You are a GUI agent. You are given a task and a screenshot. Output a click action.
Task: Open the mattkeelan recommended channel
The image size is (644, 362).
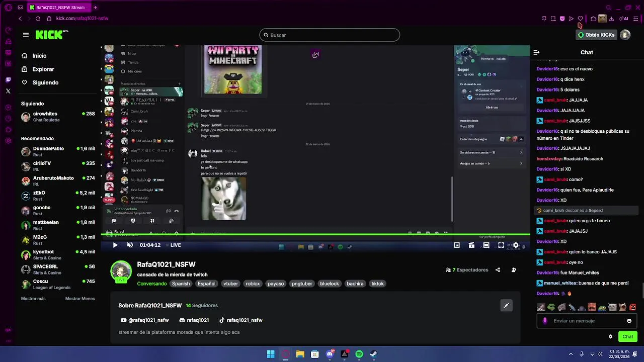pyautogui.click(x=58, y=225)
